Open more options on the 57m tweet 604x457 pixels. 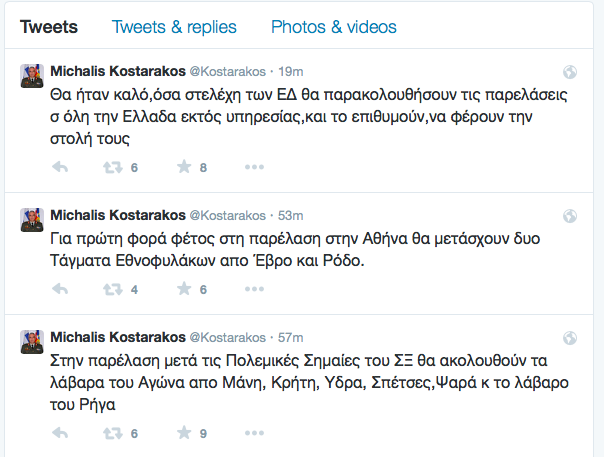point(254,433)
